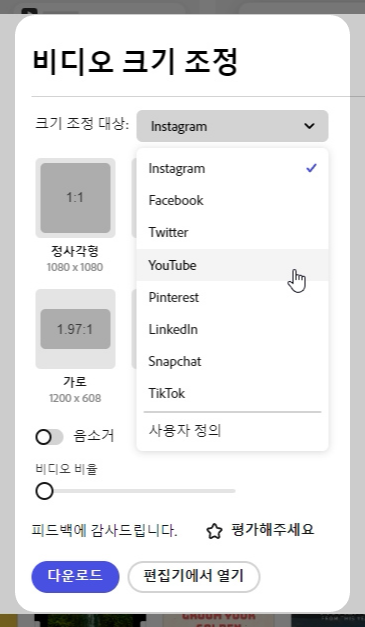Viewport: 365px width, 627px height.
Task: Click the dropdown chevron arrow icon
Action: point(309,126)
